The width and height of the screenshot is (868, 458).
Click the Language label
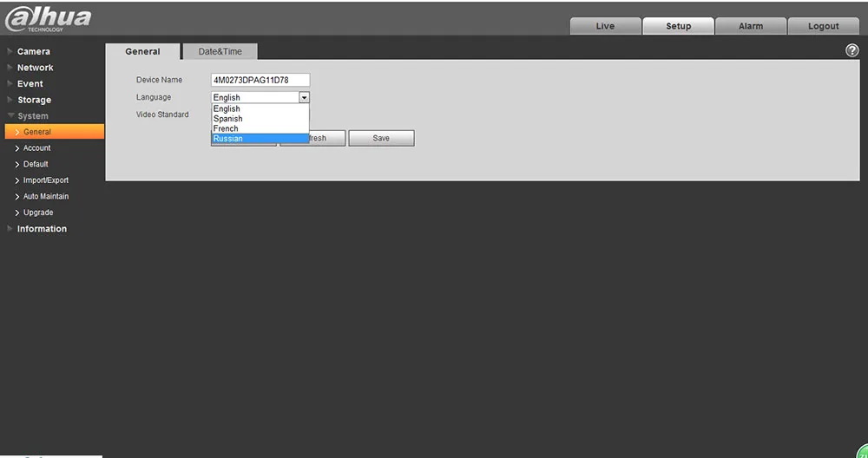[x=154, y=97]
